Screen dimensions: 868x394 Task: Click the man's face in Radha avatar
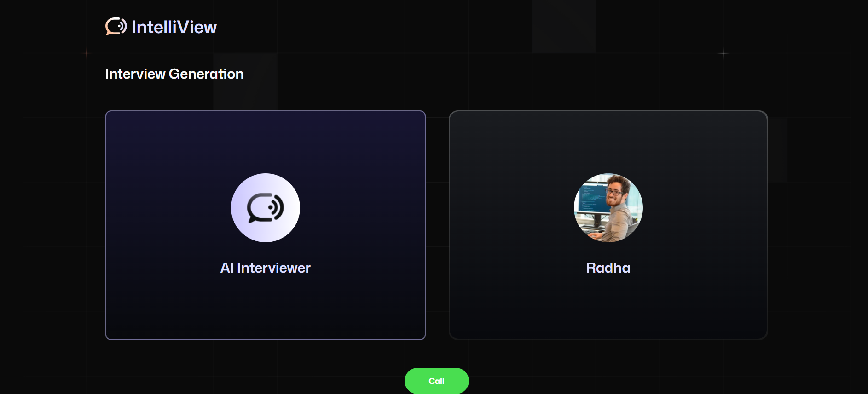coord(614,194)
